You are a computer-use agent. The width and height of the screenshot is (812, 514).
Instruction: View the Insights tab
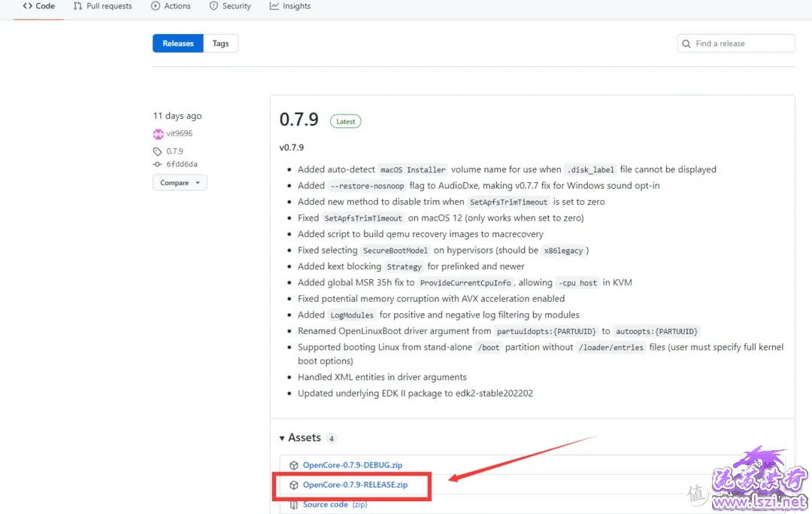point(290,6)
